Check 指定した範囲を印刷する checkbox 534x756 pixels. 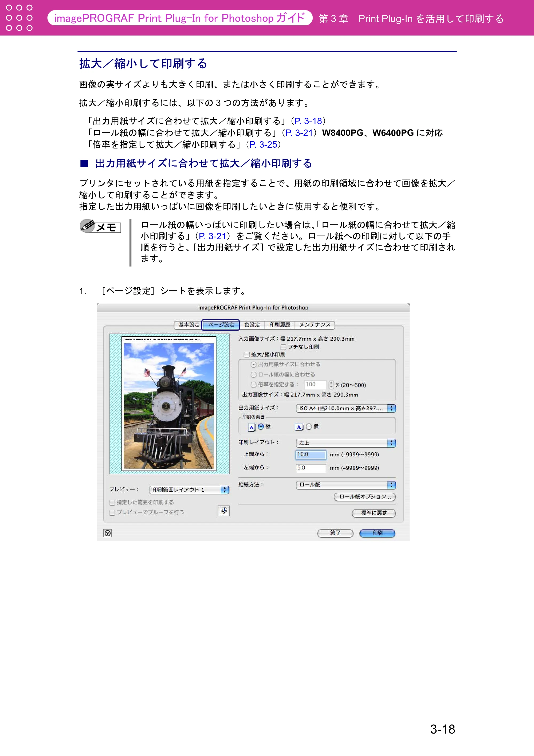[x=112, y=503]
